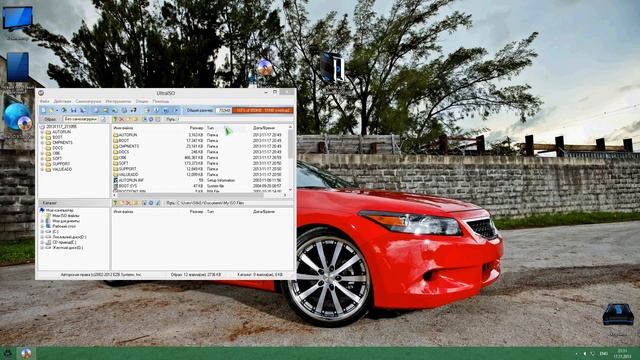Select CD привод (E:) in Catalog tree
This screenshot has height=360, width=640.
[64, 242]
